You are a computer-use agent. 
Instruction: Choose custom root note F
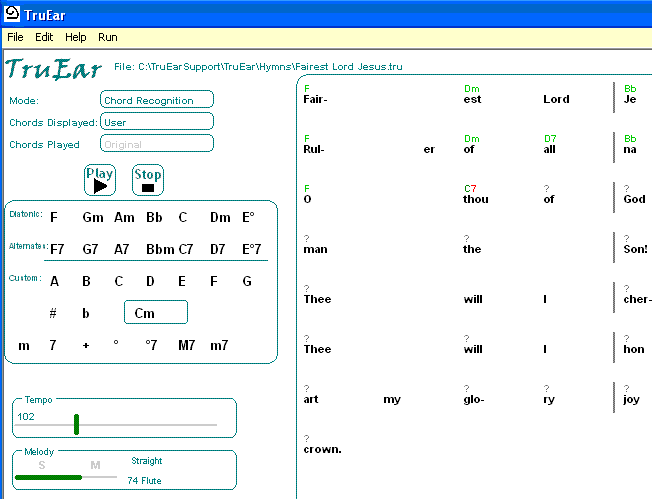pyautogui.click(x=214, y=282)
